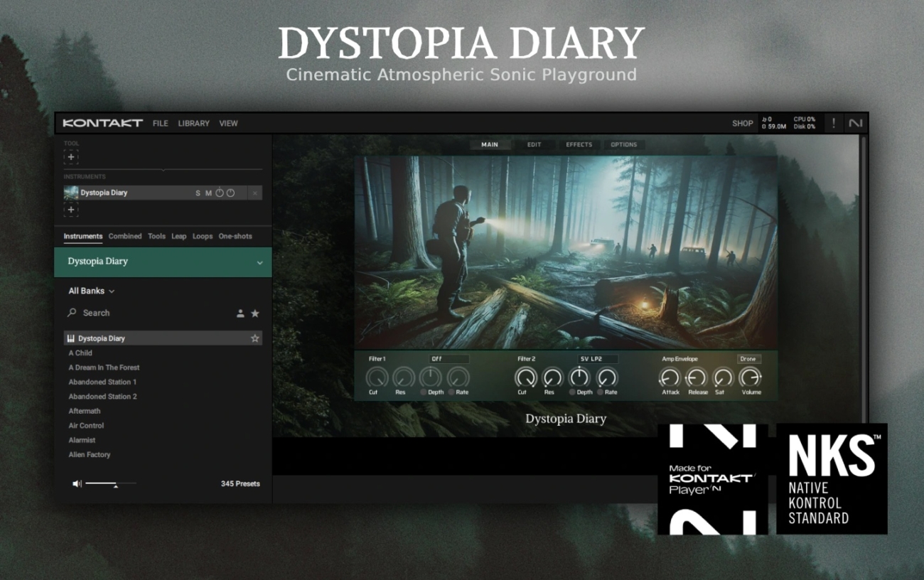Click the Filter 1 Res knob
The image size is (924, 580).
pos(404,377)
